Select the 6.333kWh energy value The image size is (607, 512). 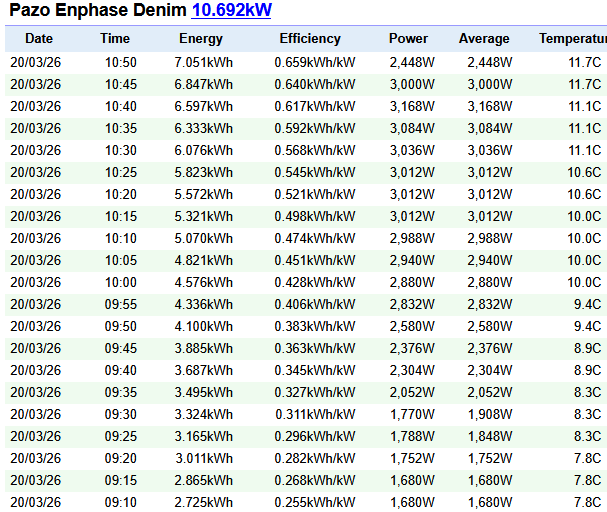[x=204, y=128]
